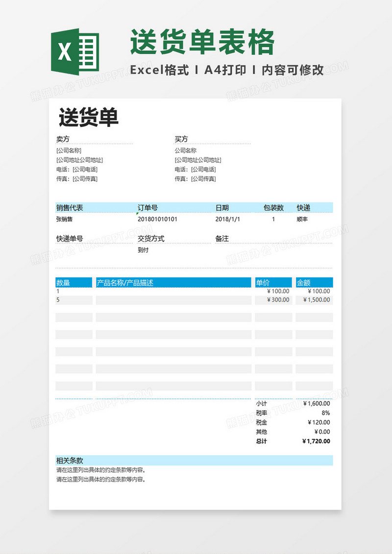Select the 交货方式 label
392x554 pixels.
[x=151, y=239]
